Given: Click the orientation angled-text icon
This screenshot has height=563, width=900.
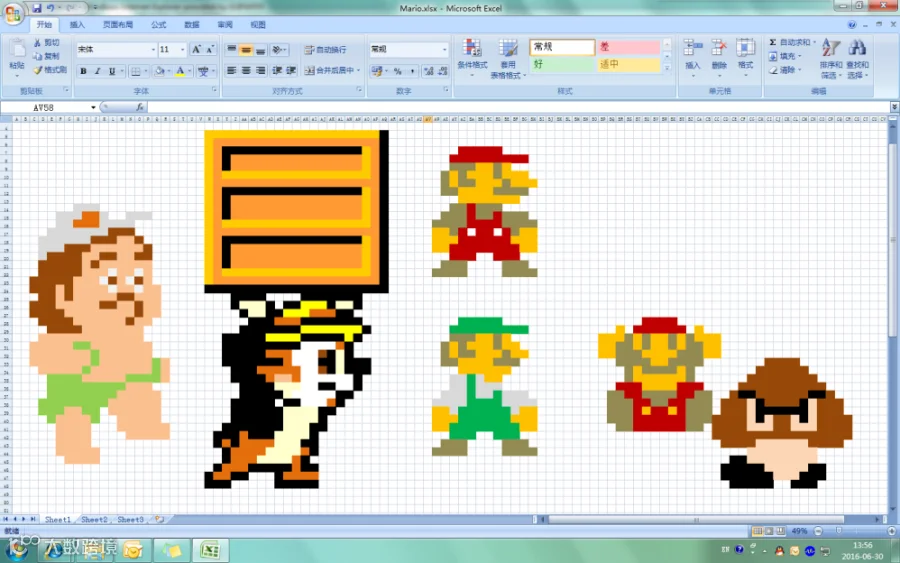Looking at the screenshot, I should 277,50.
